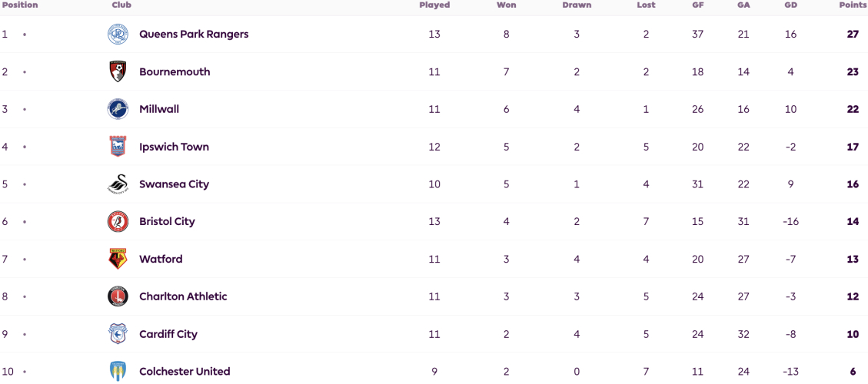Image resolution: width=868 pixels, height=384 pixels.
Task: Select the Watford yellow badge
Action: pyautogui.click(x=118, y=259)
